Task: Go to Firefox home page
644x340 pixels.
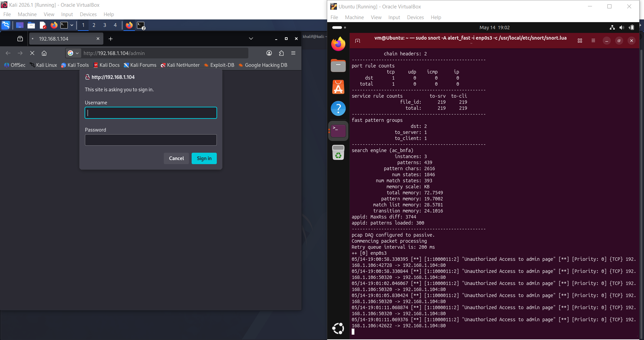Action: (x=44, y=53)
